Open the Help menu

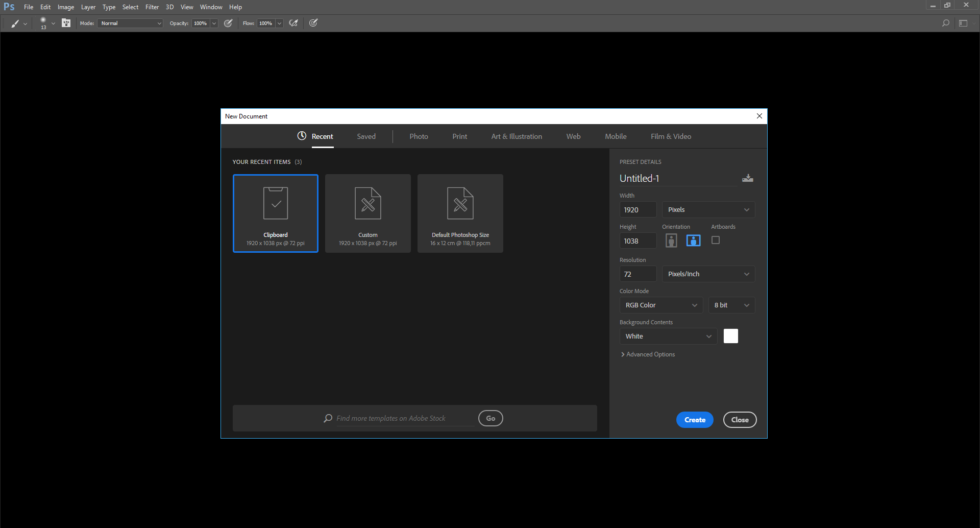235,7
